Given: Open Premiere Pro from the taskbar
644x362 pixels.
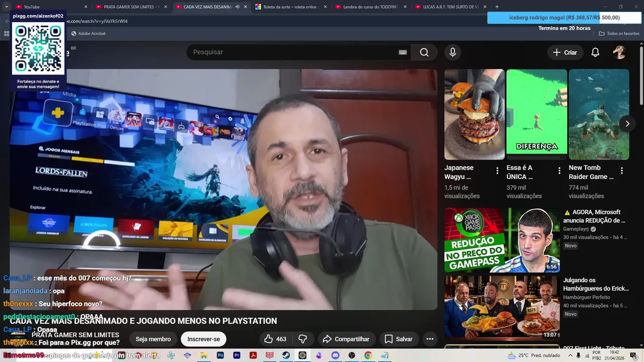Looking at the screenshot, I should (236, 355).
